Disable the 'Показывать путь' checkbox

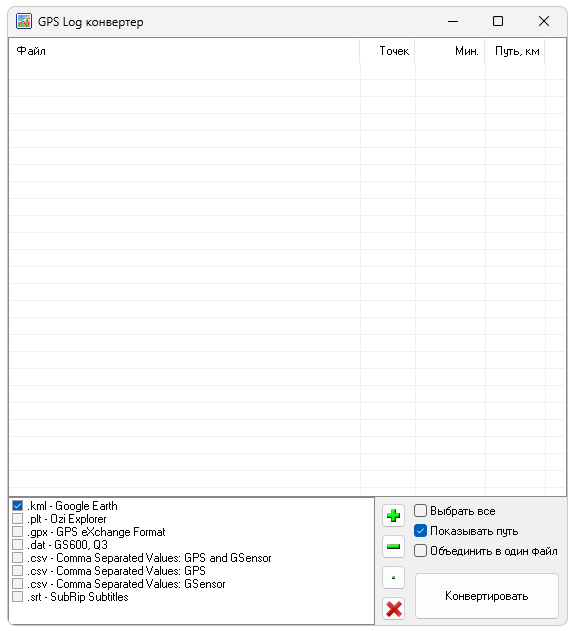pos(420,531)
